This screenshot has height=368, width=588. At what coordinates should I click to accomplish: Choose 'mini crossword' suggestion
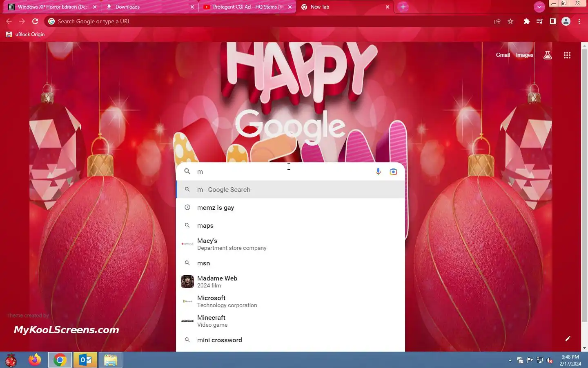pyautogui.click(x=290, y=340)
